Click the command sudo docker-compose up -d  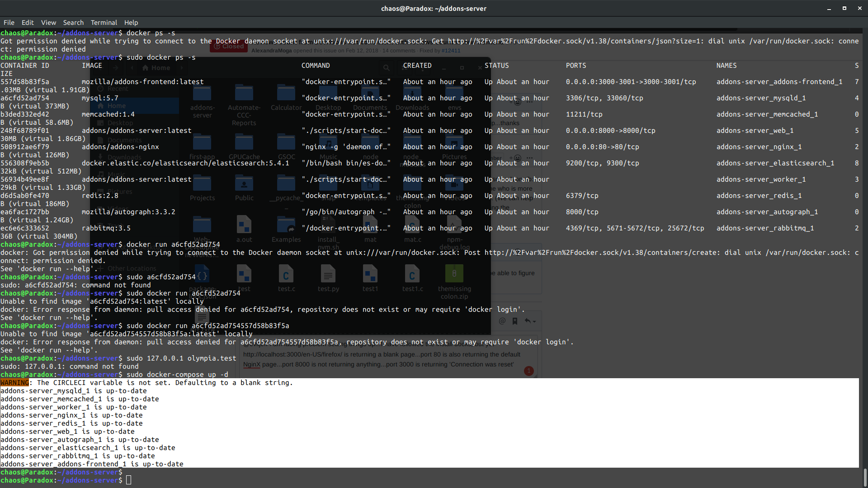[177, 375]
